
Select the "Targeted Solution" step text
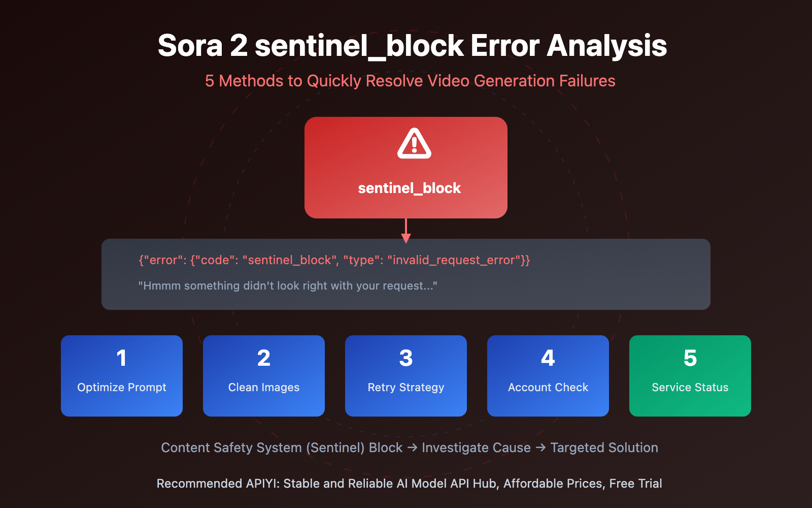pos(604,448)
